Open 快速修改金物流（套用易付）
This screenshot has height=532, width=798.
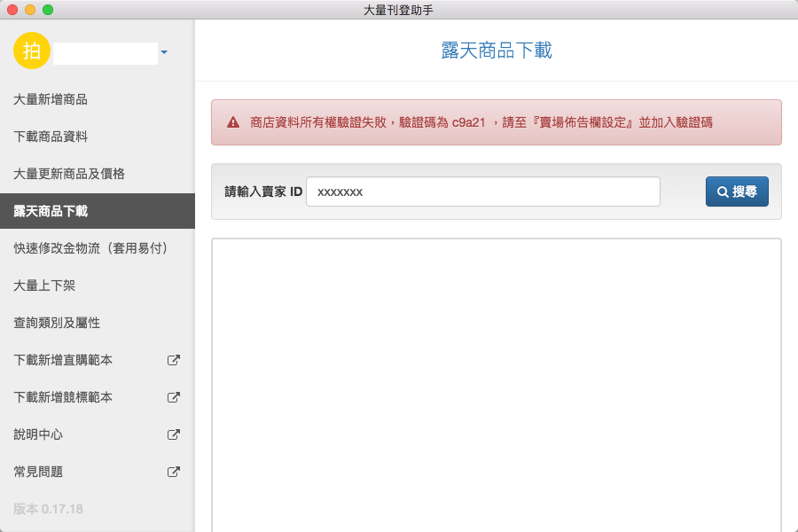pos(90,248)
